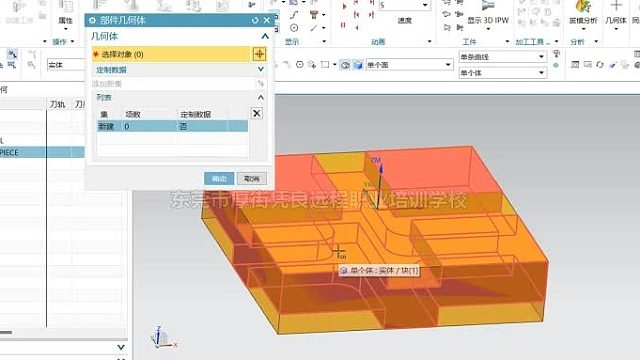This screenshot has height=360, width=640.
Task: Open the 实体 filter dropdown
Action: [x=66, y=65]
